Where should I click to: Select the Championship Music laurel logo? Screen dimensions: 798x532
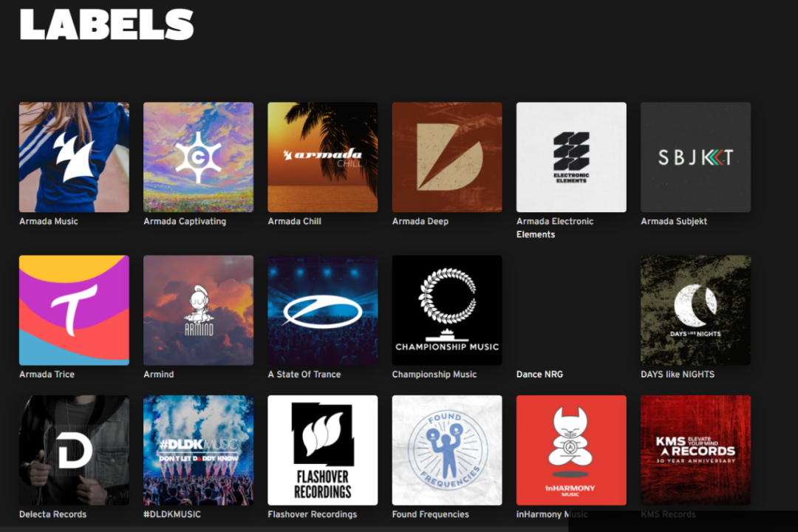pos(447,310)
